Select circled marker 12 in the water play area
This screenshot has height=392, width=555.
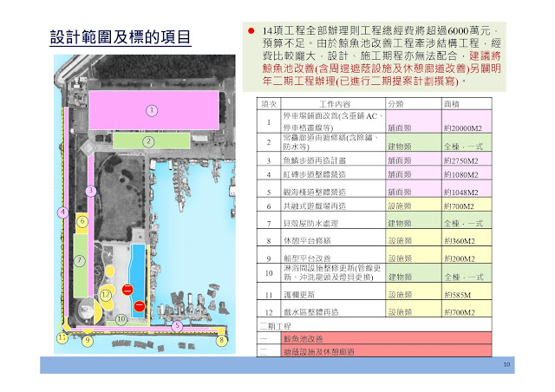click(x=106, y=294)
